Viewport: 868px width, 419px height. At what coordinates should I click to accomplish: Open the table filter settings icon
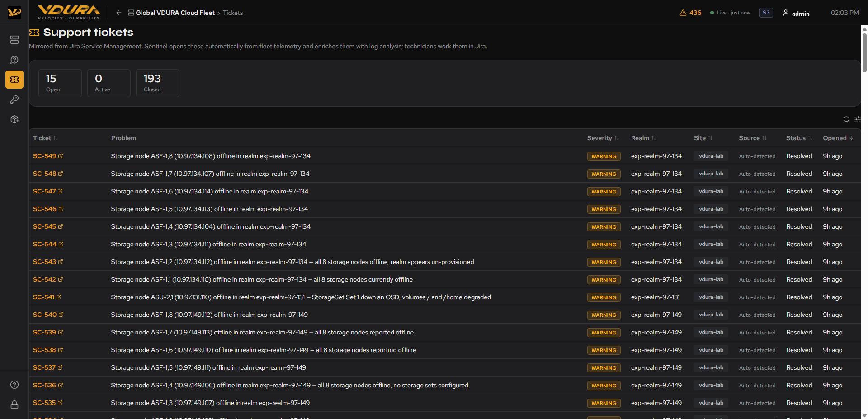point(858,119)
